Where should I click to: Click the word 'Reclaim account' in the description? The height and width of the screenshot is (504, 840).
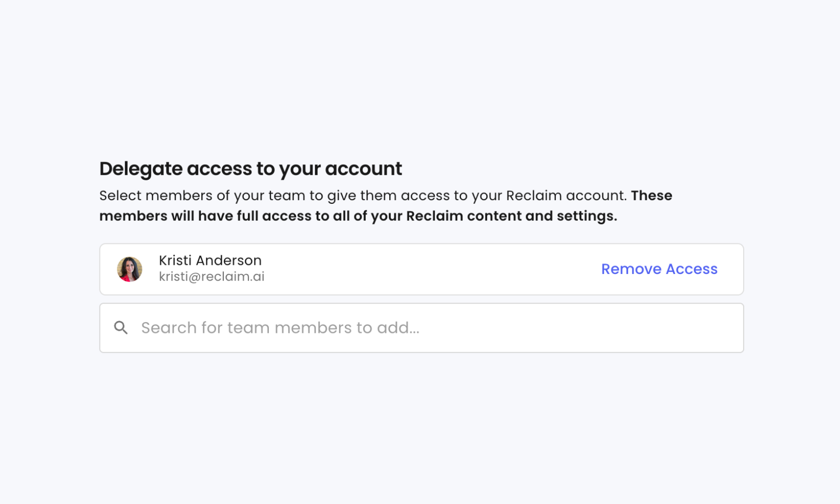coord(566,196)
